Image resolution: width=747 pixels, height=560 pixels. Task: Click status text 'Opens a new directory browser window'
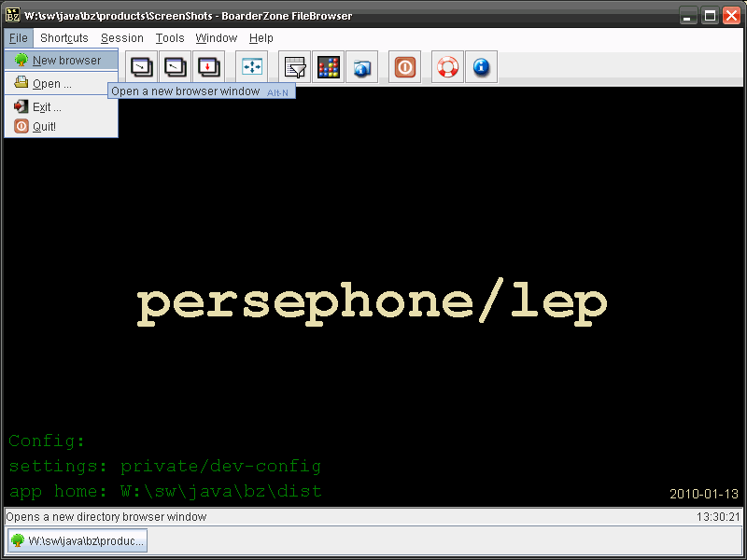click(106, 517)
